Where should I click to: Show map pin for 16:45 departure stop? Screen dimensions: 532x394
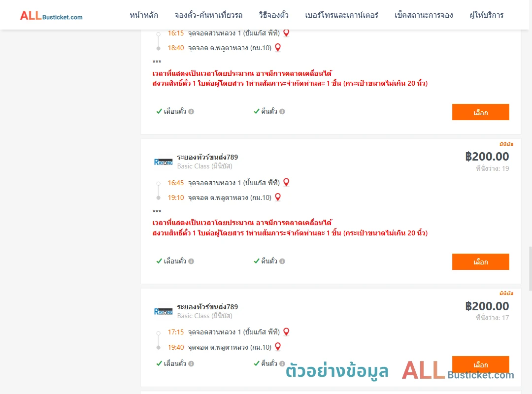[286, 182]
